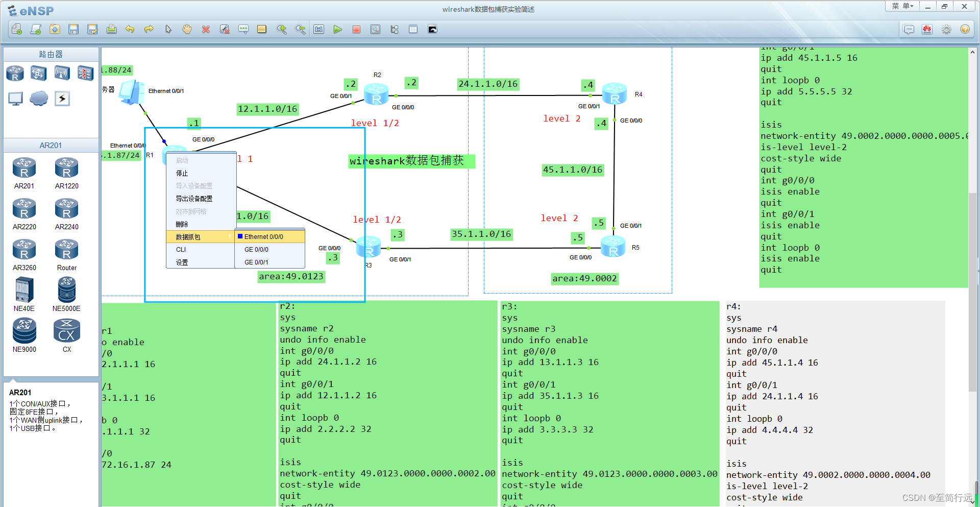This screenshot has height=507, width=980.
Task: Toggle the grid display icon
Action: [413, 29]
